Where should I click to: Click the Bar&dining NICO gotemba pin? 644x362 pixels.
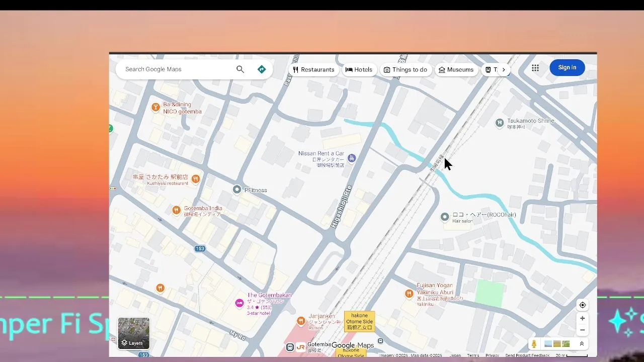(x=155, y=107)
